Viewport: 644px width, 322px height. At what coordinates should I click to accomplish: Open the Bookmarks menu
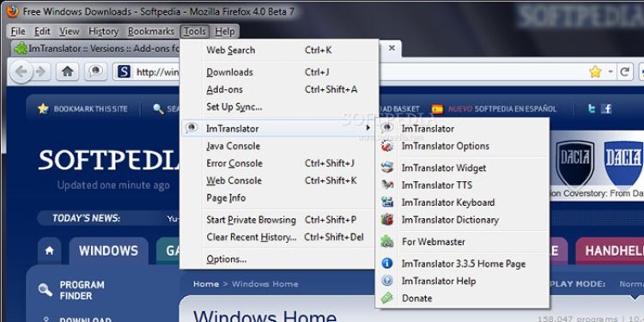151,32
